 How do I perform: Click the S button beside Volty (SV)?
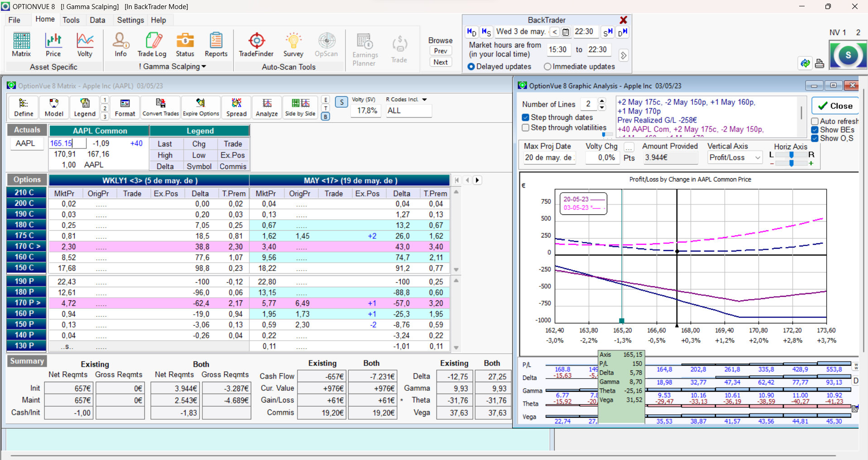click(341, 102)
